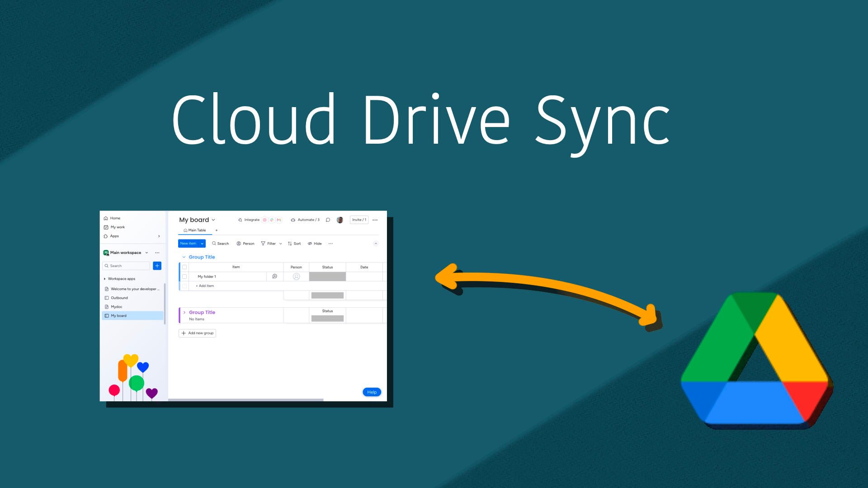The height and width of the screenshot is (488, 868).
Task: Open the Mydoc document
Action: (x=113, y=307)
